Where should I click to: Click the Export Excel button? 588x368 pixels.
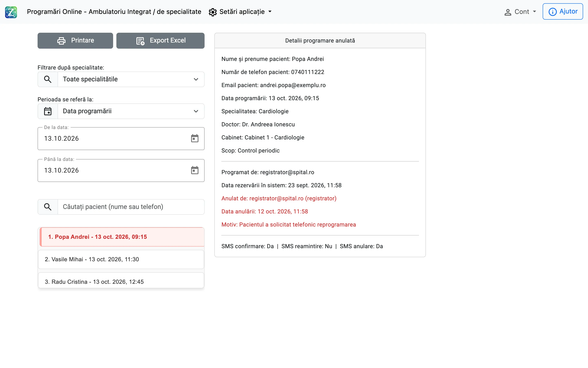pos(160,41)
